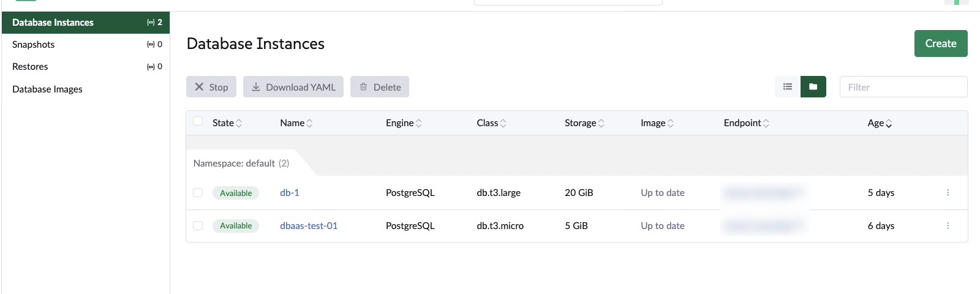Click the db.t3.large class cell

pos(499,192)
